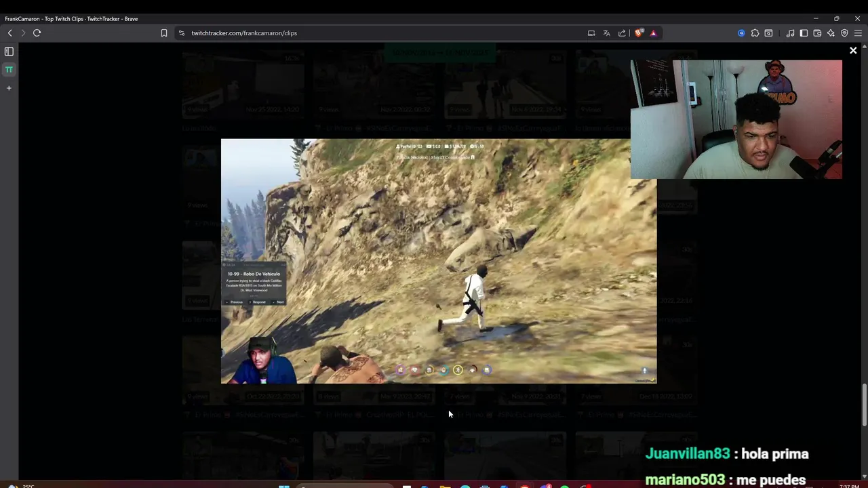Reload the TwitchTracker page
868x488 pixels.
[37, 33]
